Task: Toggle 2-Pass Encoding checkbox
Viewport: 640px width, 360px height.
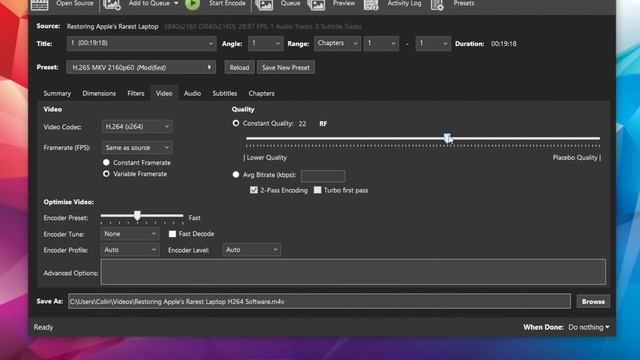Action: 254,190
